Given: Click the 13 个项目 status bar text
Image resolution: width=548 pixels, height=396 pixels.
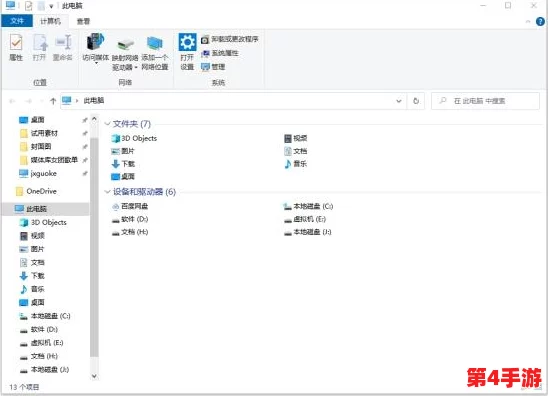Looking at the screenshot, I should pos(24,387).
